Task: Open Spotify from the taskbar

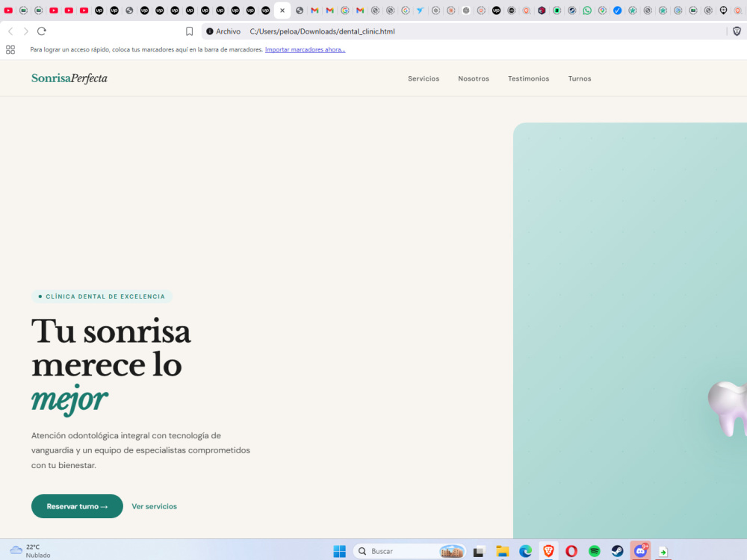Action: pyautogui.click(x=594, y=551)
